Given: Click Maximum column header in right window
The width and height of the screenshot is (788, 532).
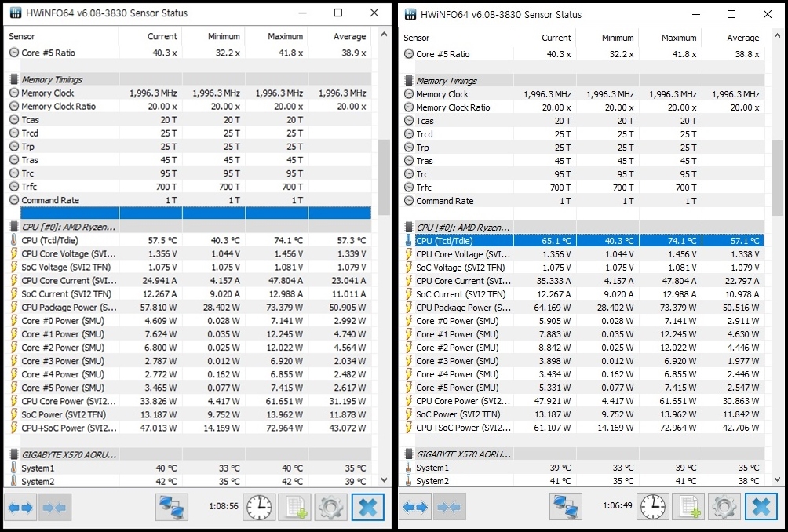Looking at the screenshot, I should (x=670, y=38).
